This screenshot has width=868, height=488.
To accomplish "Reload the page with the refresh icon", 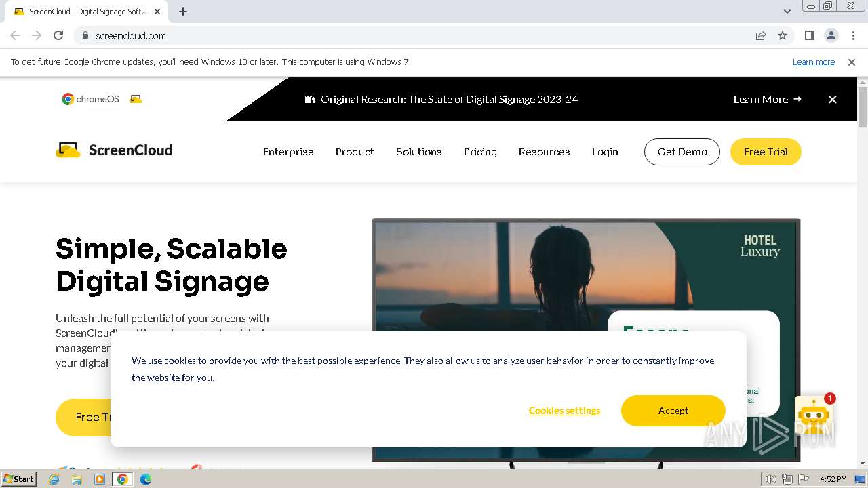I will tap(58, 35).
